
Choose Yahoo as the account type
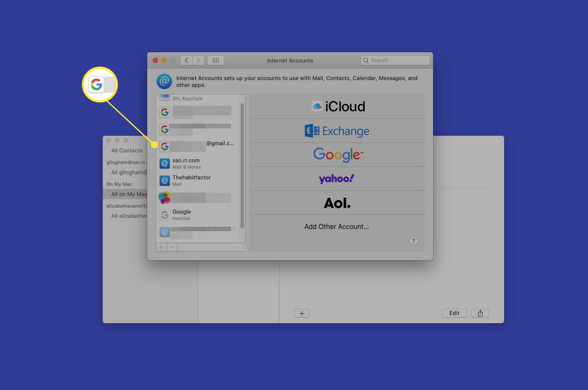pos(337,179)
